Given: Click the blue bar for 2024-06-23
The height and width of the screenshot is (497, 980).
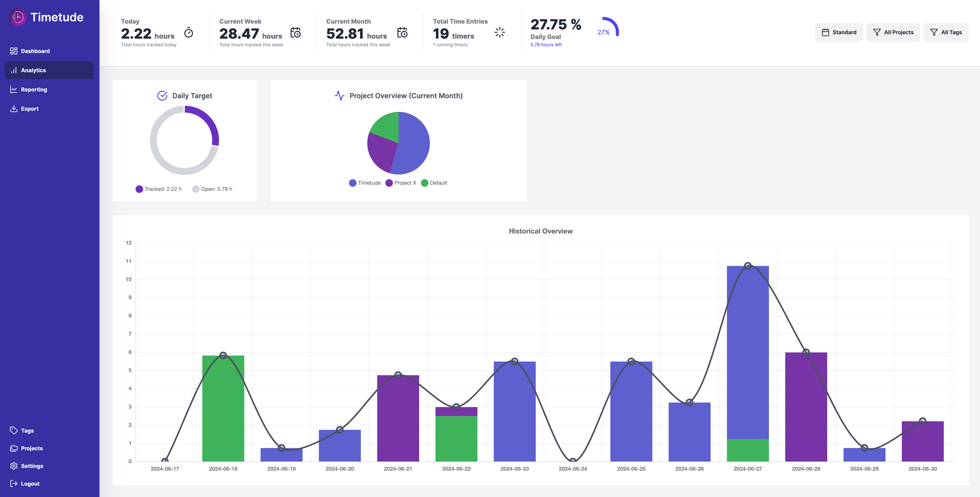Looking at the screenshot, I should coord(514,411).
